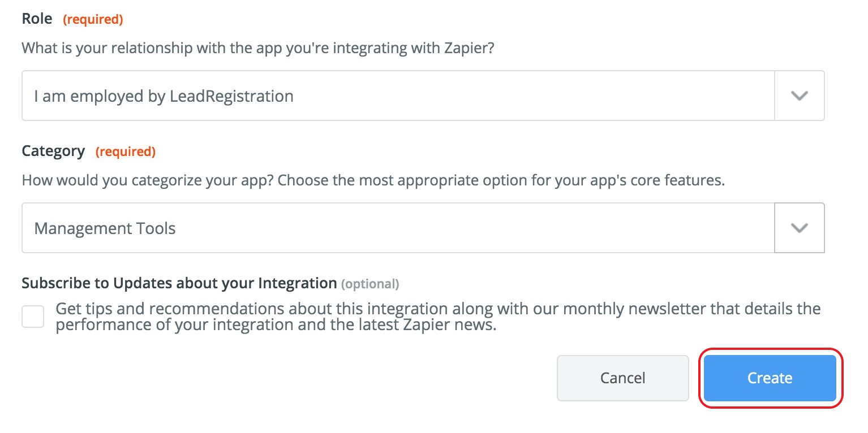Click the Cancel button
868x433 pixels.
coord(622,378)
